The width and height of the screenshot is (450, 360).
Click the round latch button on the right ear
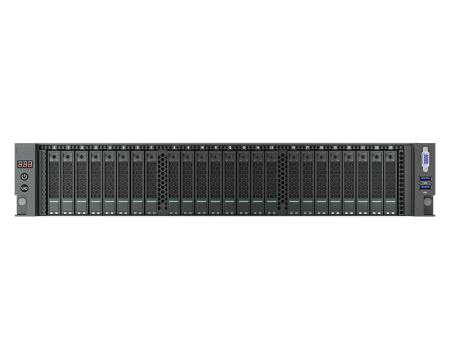coord(428,202)
